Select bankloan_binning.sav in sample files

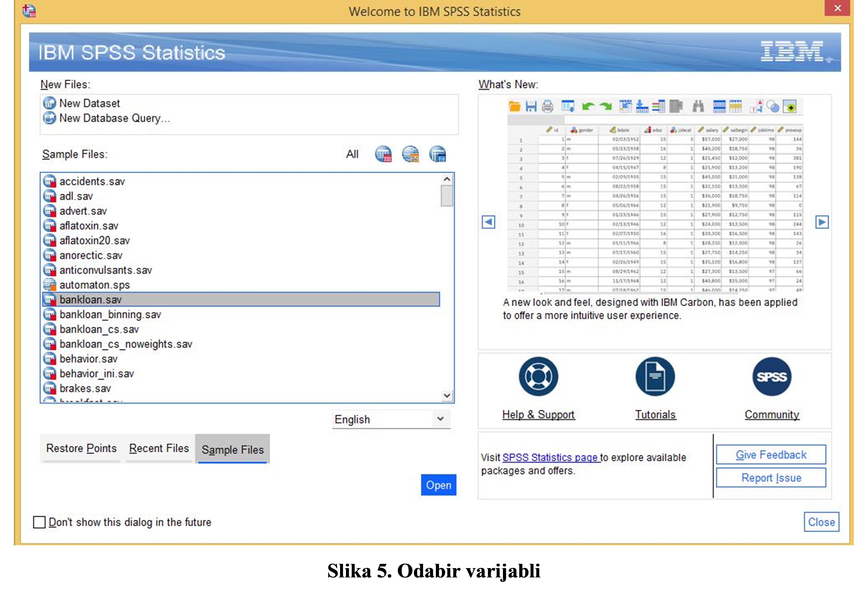coord(241,314)
